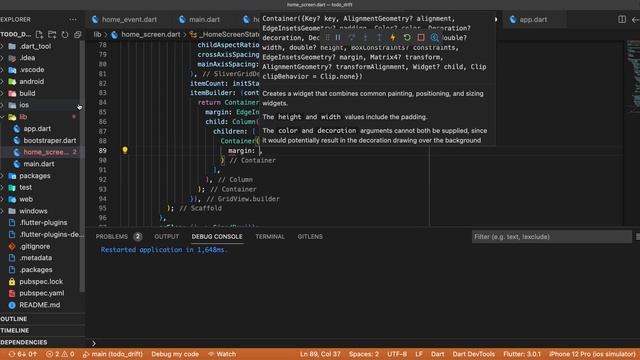Open the Output panel tab
The image size is (640, 360).
tap(167, 237)
